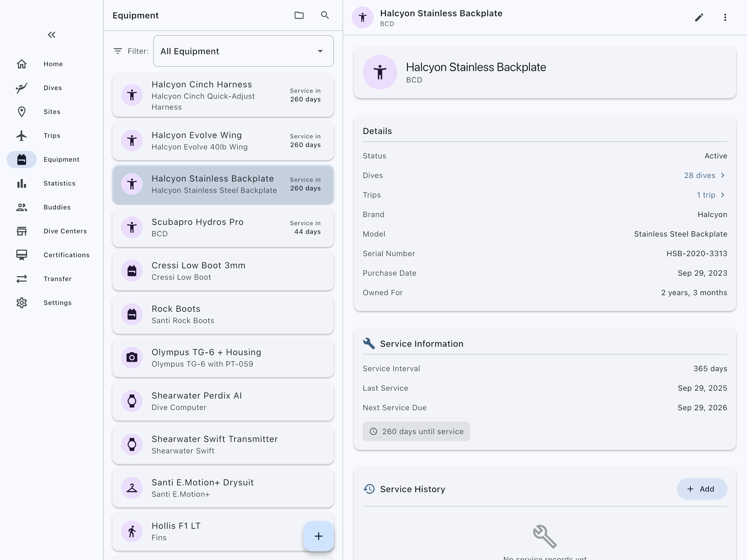Click the Santi Drysuit hanger icon
The height and width of the screenshot is (560, 747).
point(132,488)
